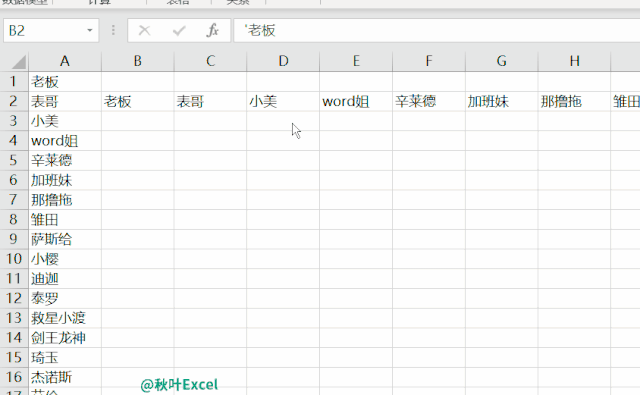Click the Name Box showing B2
This screenshot has height=395, width=640.
coord(51,31)
